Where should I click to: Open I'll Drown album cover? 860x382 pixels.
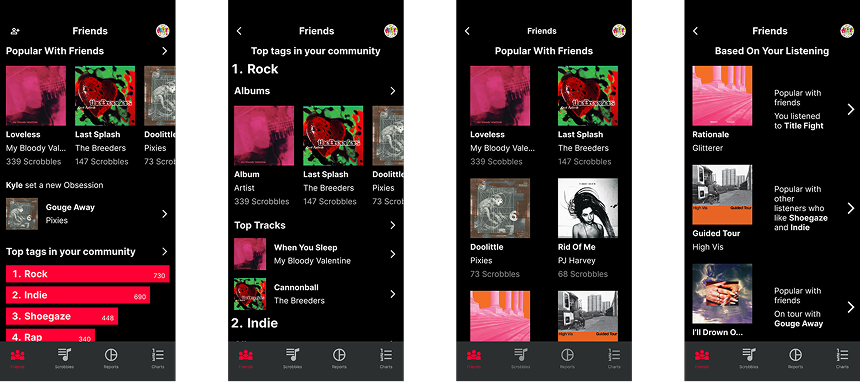tap(722, 294)
